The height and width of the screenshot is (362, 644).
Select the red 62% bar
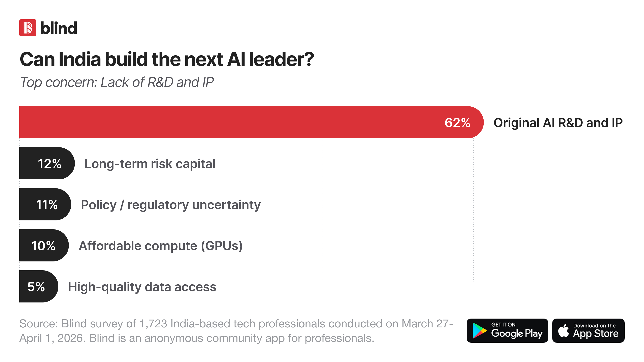(x=251, y=122)
